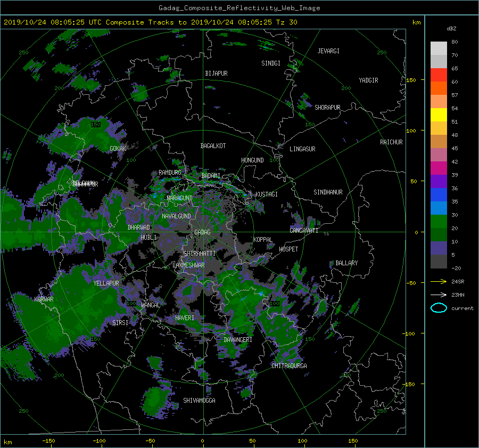Click the RAMDURG city label
Screen dimensions: 479x448
click(x=170, y=173)
